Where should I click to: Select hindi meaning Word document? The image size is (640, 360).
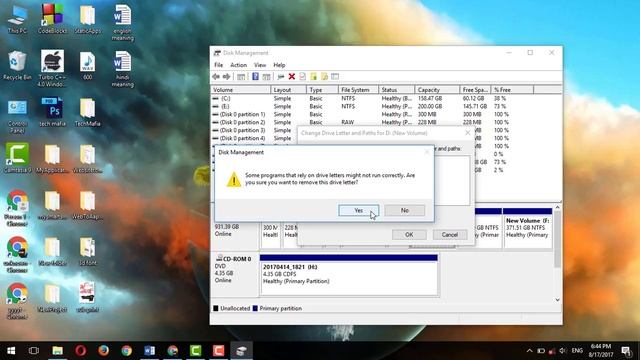click(x=122, y=69)
